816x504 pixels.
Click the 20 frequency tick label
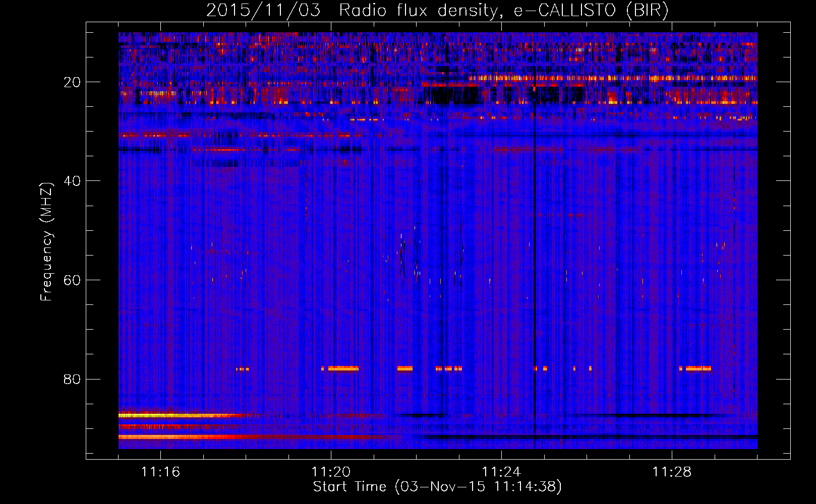pyautogui.click(x=73, y=82)
